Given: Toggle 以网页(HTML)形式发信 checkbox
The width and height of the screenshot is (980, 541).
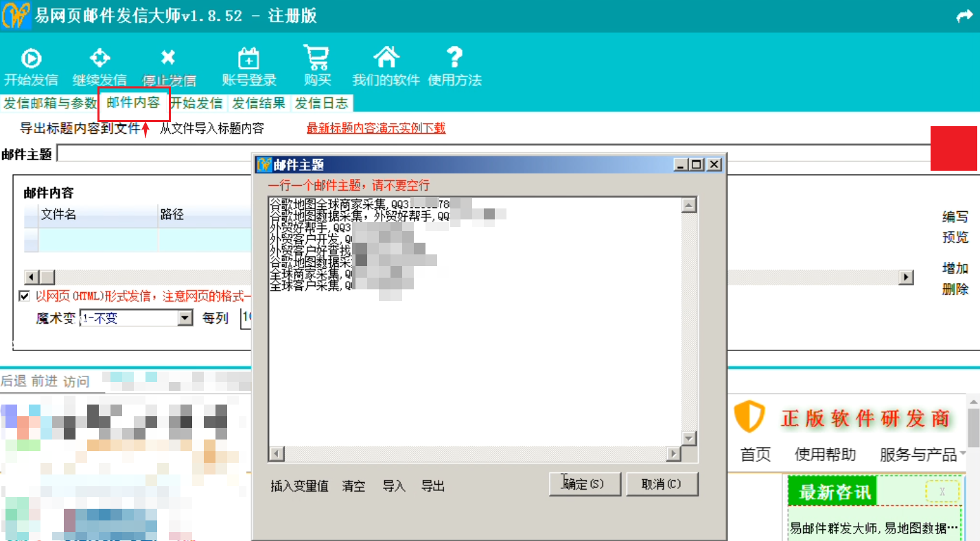Looking at the screenshot, I should (x=25, y=296).
